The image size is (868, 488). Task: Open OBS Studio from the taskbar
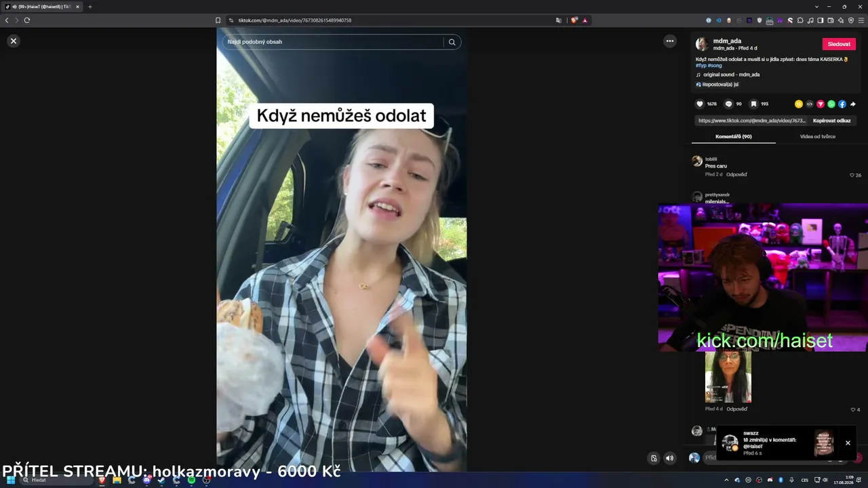pos(207,480)
